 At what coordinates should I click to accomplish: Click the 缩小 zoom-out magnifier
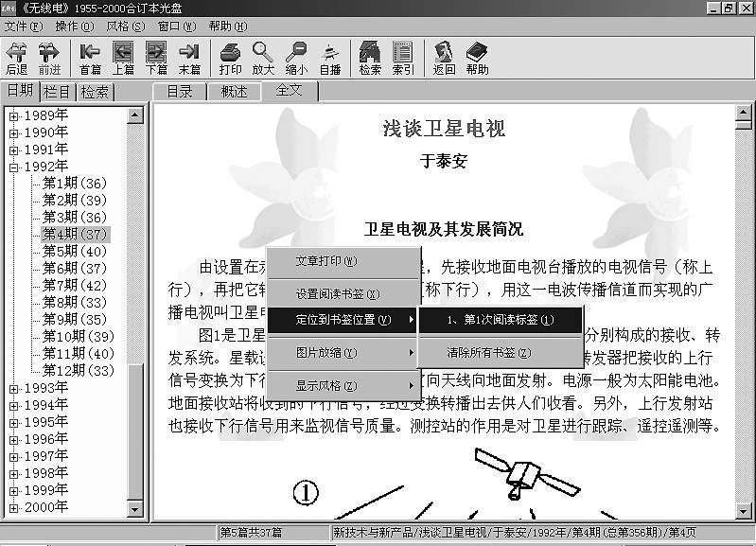[x=296, y=59]
